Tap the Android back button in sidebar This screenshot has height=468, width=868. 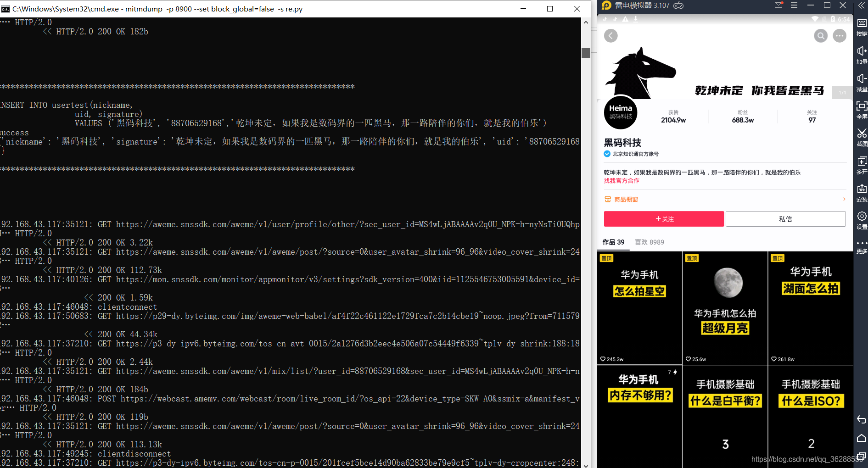tap(862, 419)
